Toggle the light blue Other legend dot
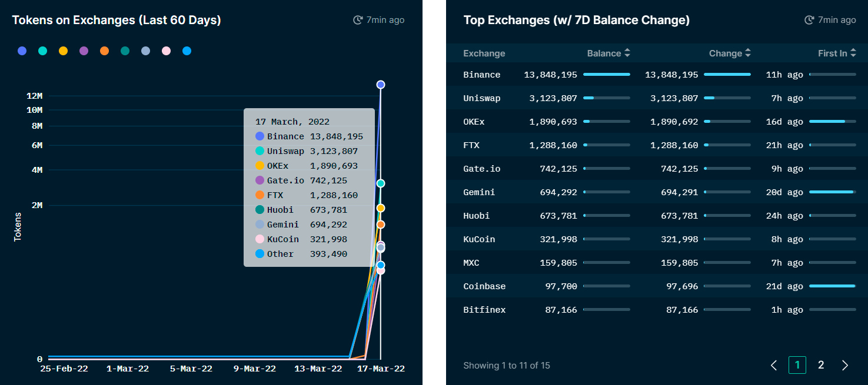Viewport: 868px width, 385px height. click(187, 51)
